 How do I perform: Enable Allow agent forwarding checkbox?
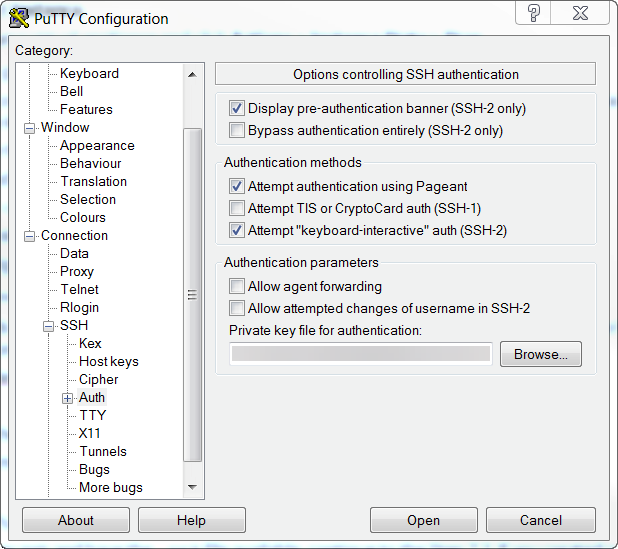[x=236, y=286]
